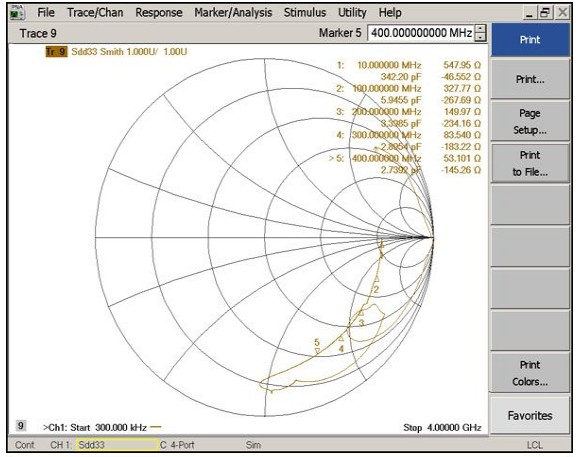Click marker 1 resistance readout 547.95 Ω
The width and height of the screenshot is (587, 457).
[x=462, y=65]
